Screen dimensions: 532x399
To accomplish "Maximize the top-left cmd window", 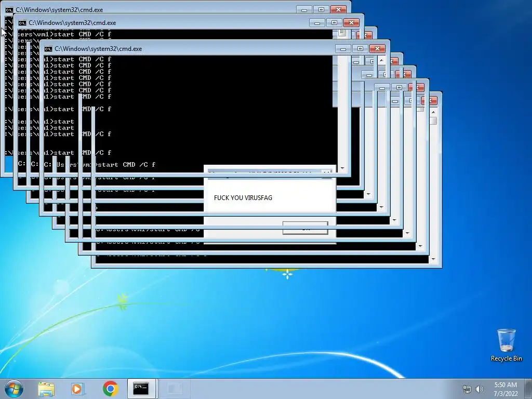I will [x=321, y=10].
